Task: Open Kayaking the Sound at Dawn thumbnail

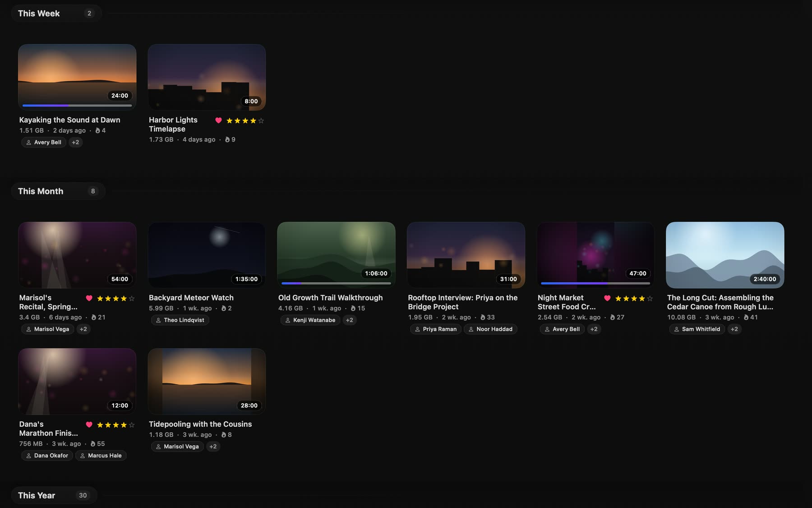Action: 77,77
